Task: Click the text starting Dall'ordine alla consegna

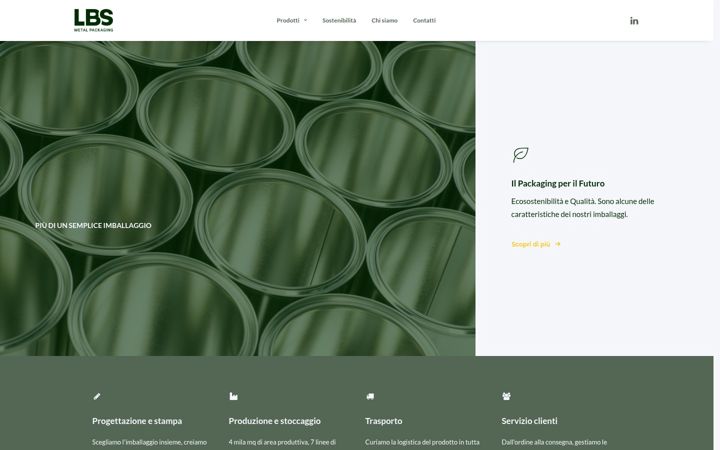Action: pyautogui.click(x=554, y=442)
